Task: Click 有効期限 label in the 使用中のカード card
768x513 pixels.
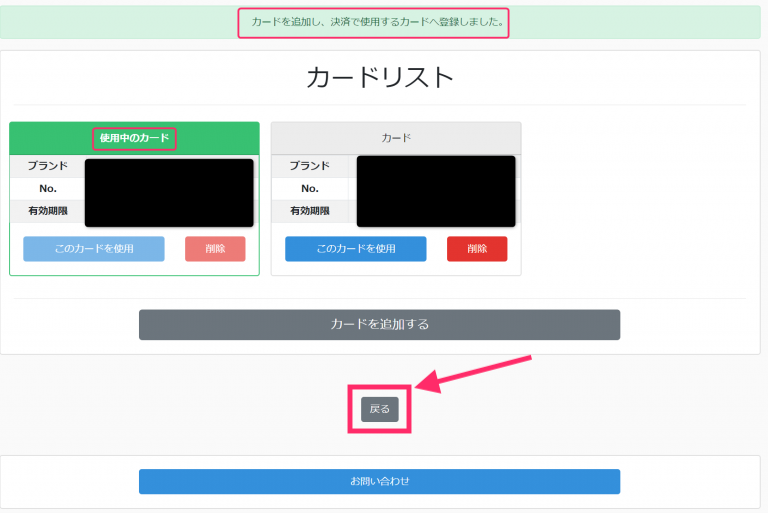Action: click(48, 211)
